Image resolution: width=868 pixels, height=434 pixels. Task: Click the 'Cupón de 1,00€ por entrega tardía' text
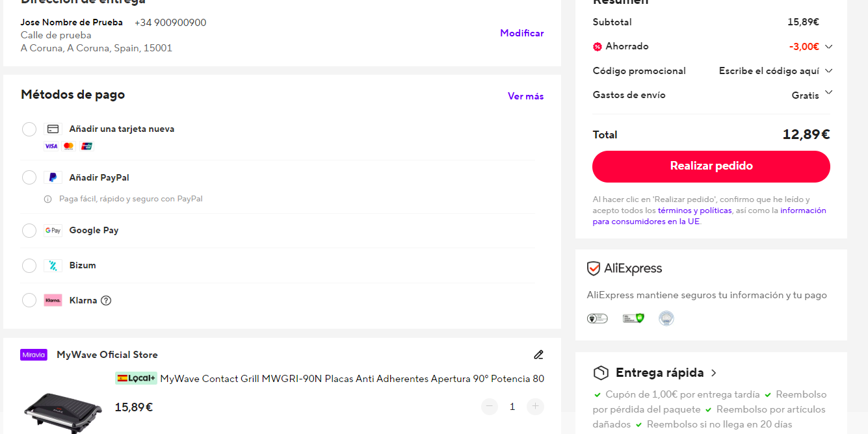click(x=682, y=394)
